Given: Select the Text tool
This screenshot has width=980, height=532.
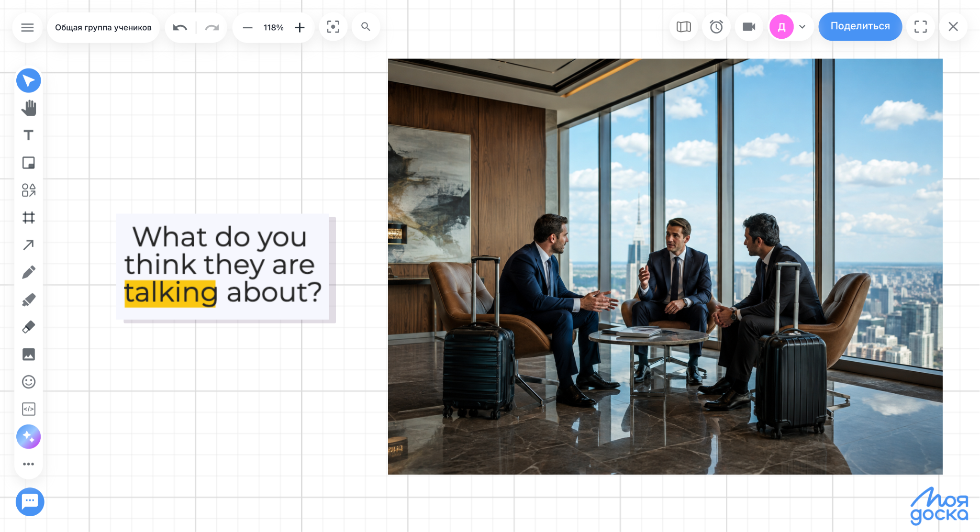Looking at the screenshot, I should point(29,135).
